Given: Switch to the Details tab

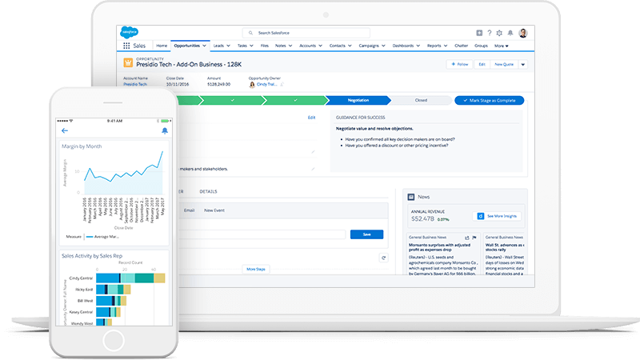Looking at the screenshot, I should click(x=208, y=192).
